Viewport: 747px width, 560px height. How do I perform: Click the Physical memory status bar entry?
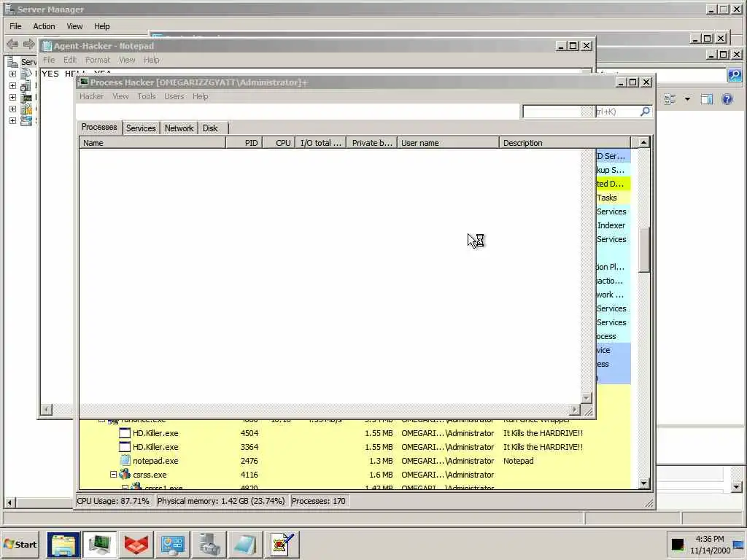(x=221, y=501)
